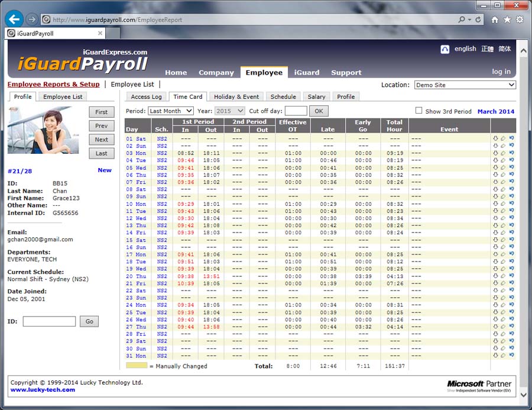Click the scrollbar up arrow
The height and width of the screenshot is (410, 532).
524,51
